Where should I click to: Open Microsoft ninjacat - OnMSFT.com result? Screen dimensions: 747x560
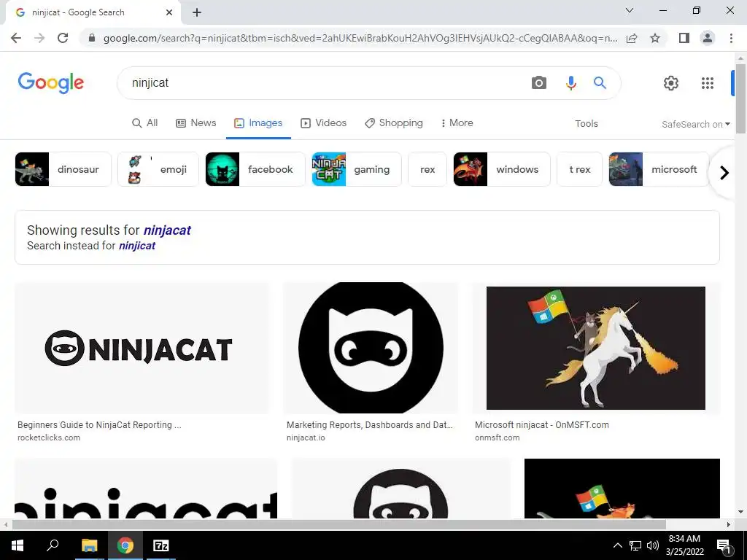tap(542, 425)
